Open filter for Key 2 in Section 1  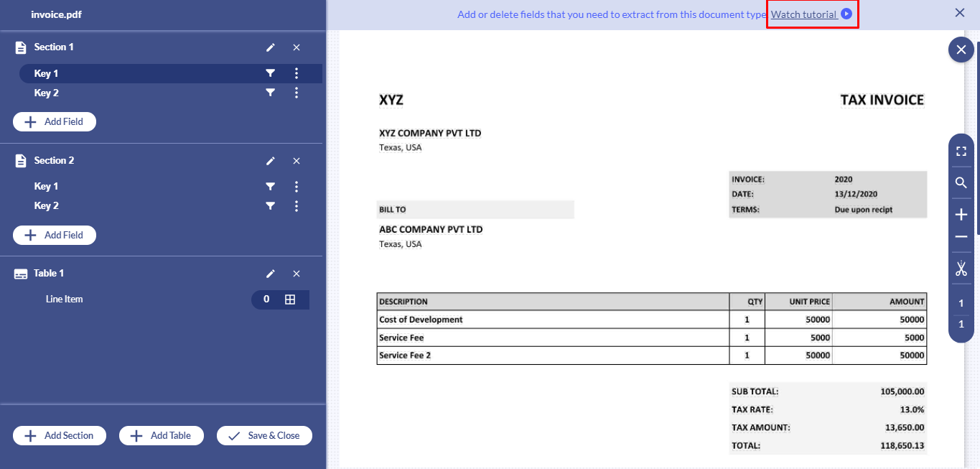[x=270, y=93]
